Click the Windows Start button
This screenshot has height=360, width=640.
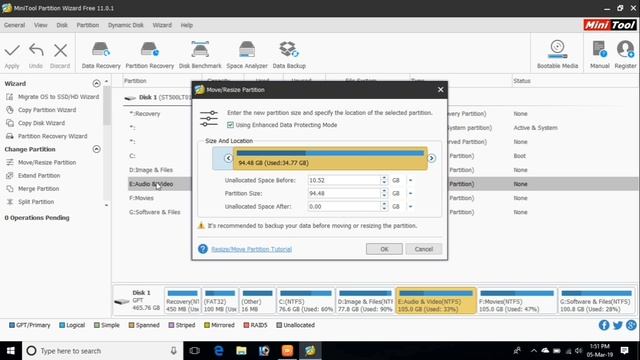coord(11,351)
